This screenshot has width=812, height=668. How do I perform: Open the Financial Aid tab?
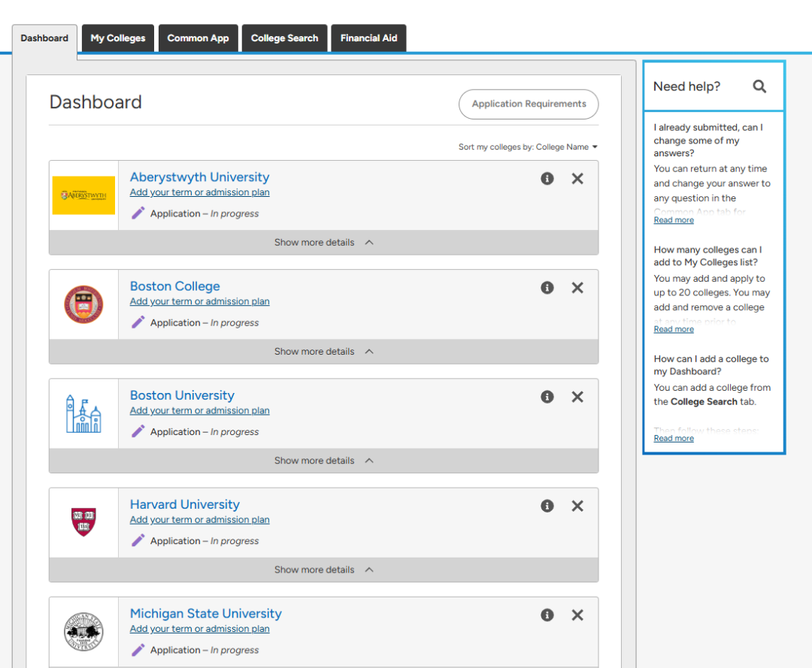point(368,38)
